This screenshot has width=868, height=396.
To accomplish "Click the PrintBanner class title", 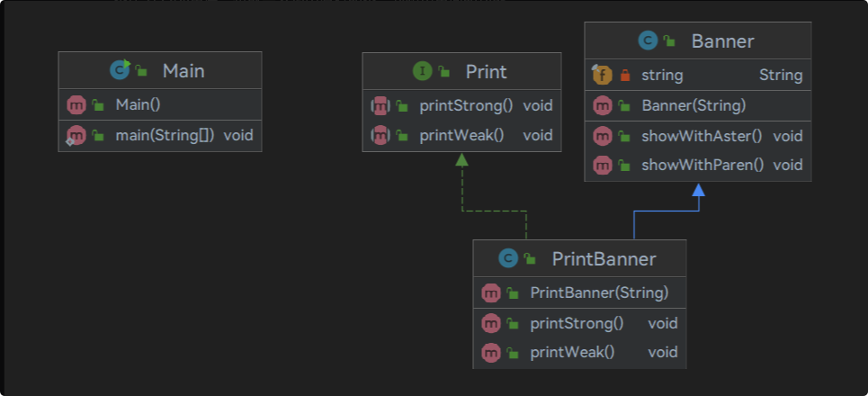I will (x=604, y=259).
